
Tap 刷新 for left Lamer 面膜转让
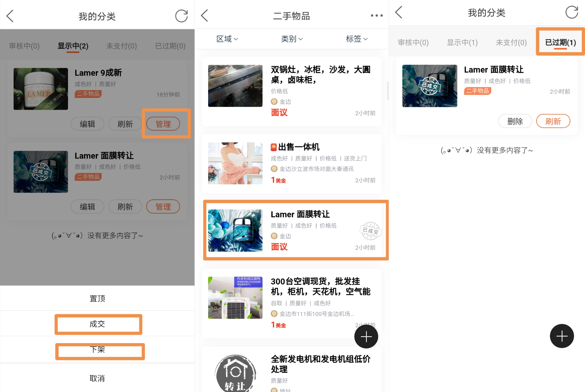pos(125,207)
